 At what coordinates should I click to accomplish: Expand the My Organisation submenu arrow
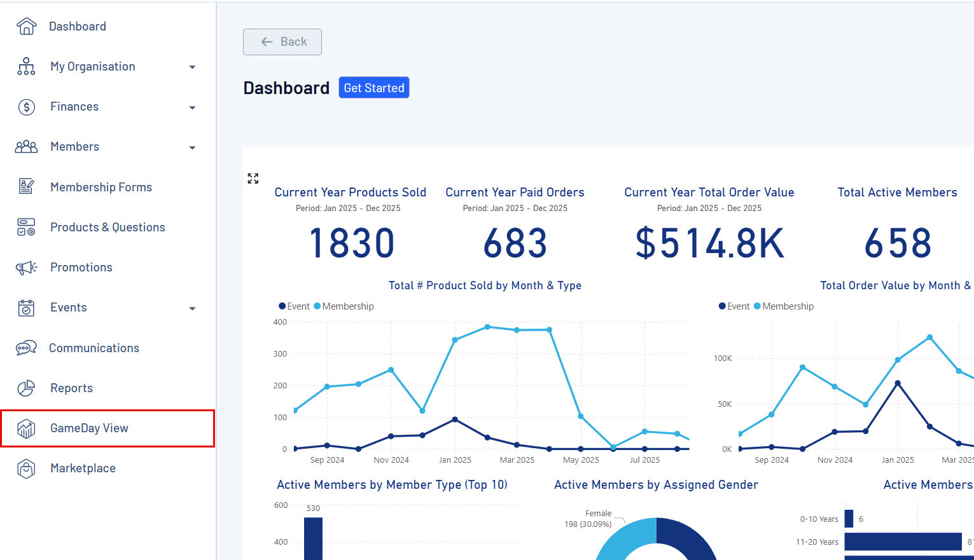pyautogui.click(x=192, y=67)
